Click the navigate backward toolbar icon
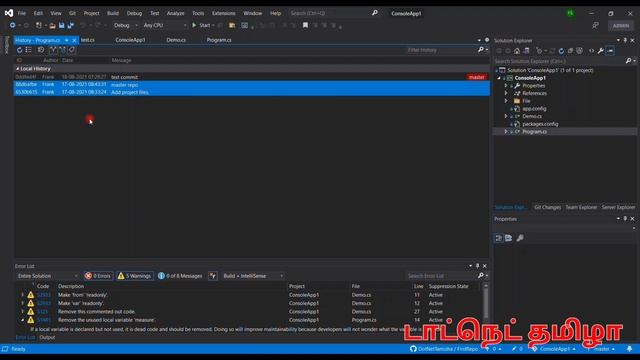This screenshot has width=640, height=360. pyautogui.click(x=12, y=25)
